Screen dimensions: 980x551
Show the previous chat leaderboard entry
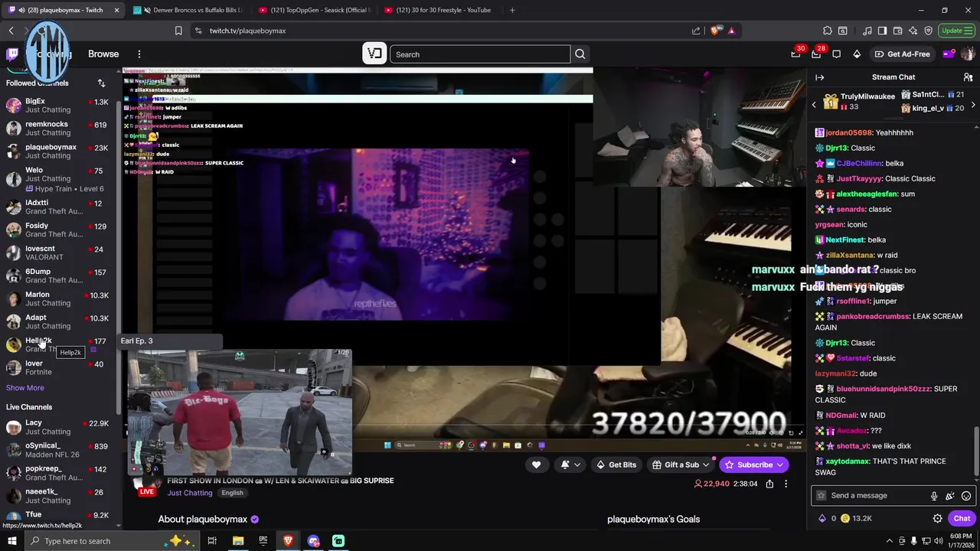point(814,104)
